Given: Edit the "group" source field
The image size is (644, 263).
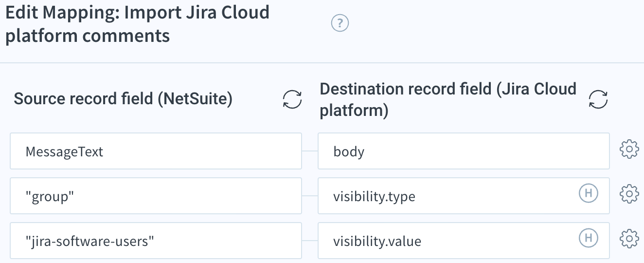Looking at the screenshot, I should click(x=156, y=196).
